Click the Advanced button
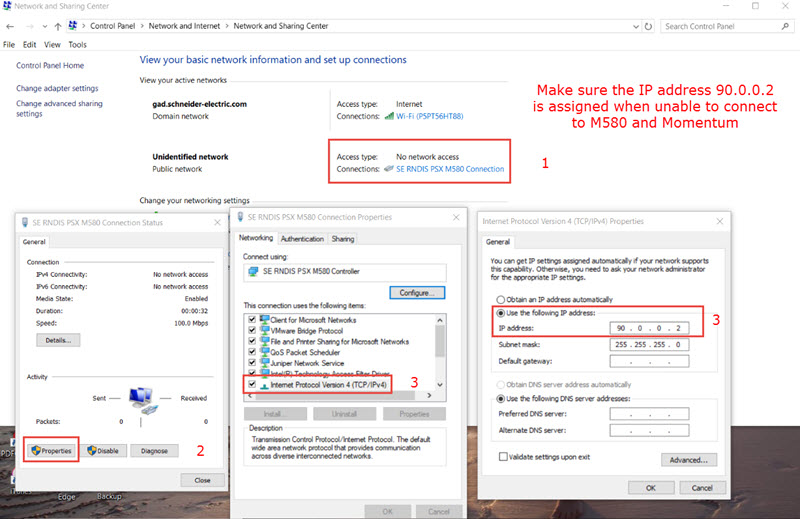The width and height of the screenshot is (800, 519). 689,460
